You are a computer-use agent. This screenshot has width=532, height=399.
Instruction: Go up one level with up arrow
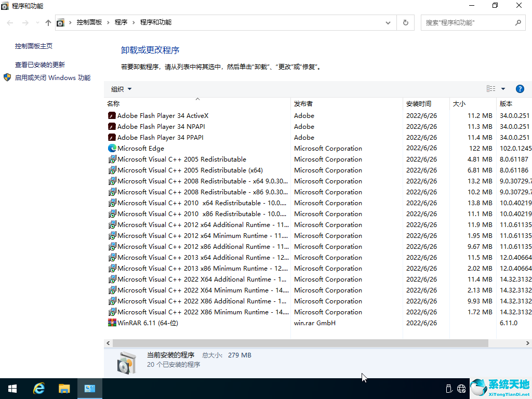[48, 22]
